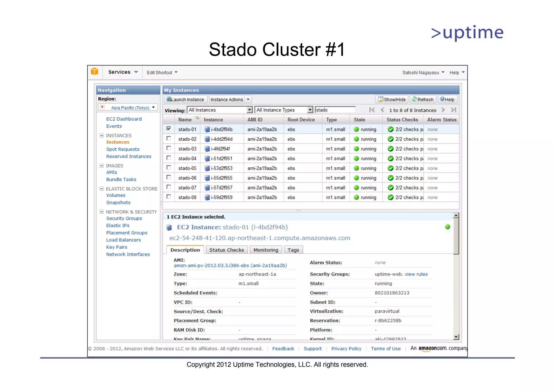
Task: Collapse the NETWORK & SECURITY section
Action: click(x=102, y=212)
